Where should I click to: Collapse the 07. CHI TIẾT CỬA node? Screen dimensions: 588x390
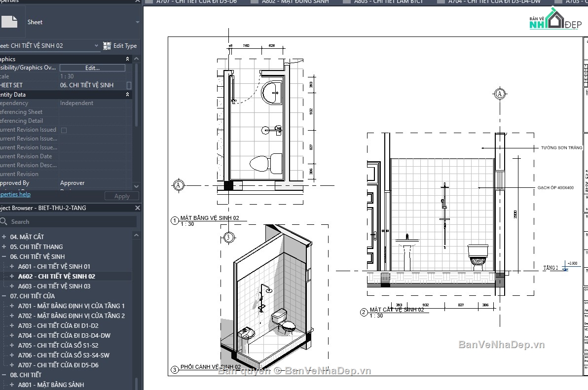tap(4, 296)
